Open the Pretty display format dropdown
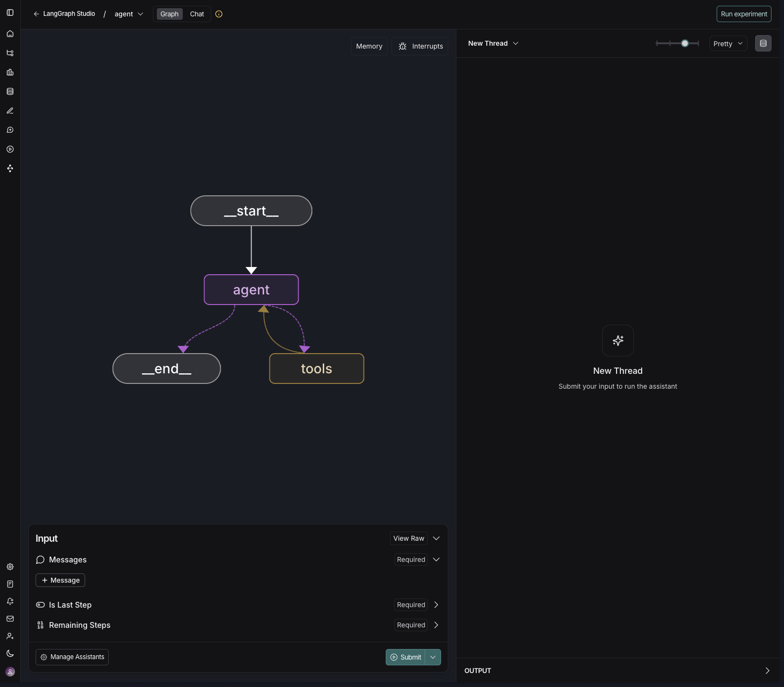 (x=728, y=44)
